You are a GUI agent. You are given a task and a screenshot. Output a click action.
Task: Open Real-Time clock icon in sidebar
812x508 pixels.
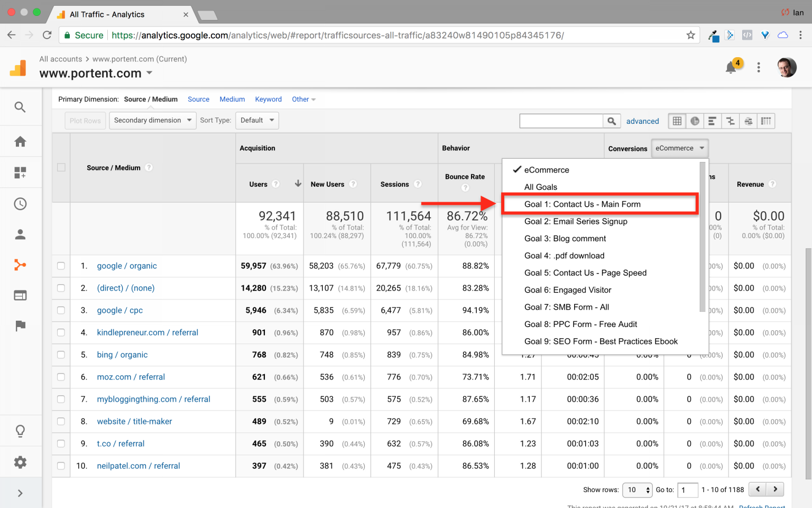20,204
